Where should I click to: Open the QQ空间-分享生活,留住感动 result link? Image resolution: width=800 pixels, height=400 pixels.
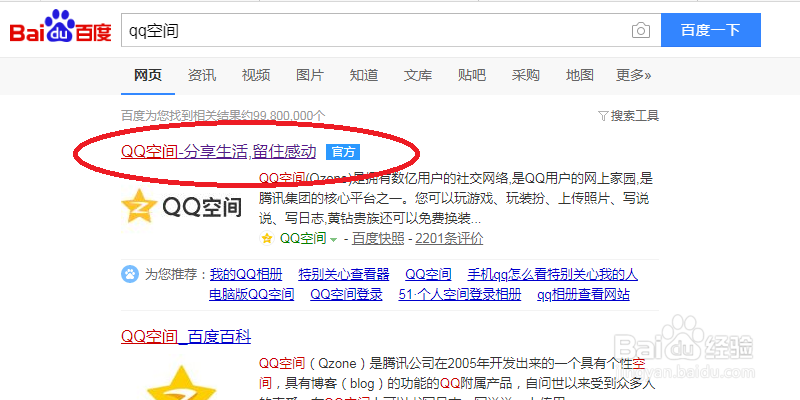pos(218,152)
